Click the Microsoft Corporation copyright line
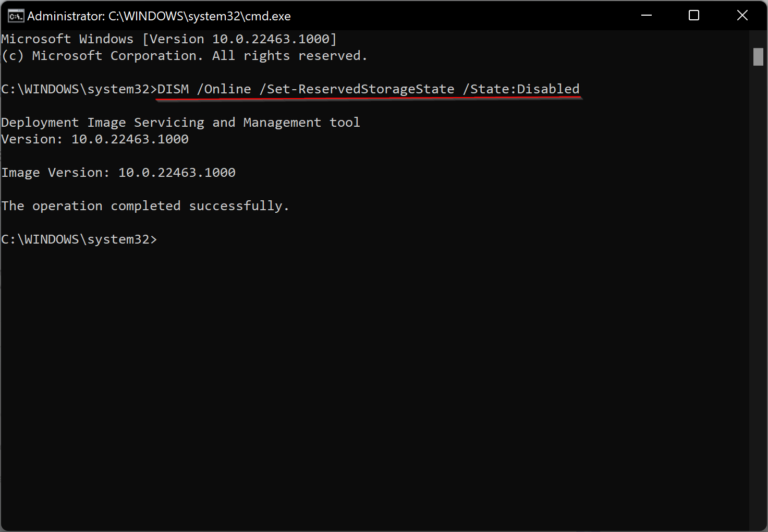The image size is (768, 532). [185, 56]
